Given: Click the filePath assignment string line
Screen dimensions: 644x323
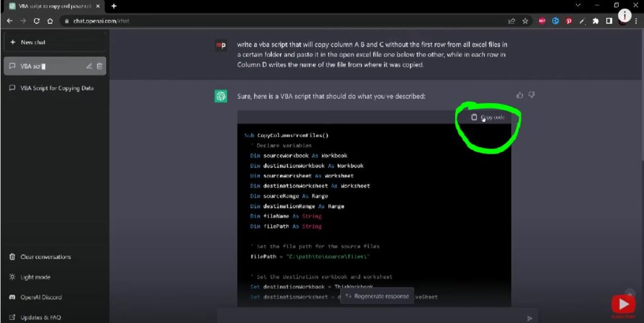Looking at the screenshot, I should pos(310,257).
